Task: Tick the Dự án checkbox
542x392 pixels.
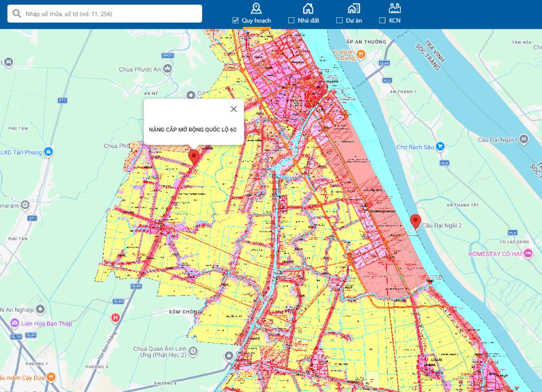Action: pyautogui.click(x=339, y=21)
